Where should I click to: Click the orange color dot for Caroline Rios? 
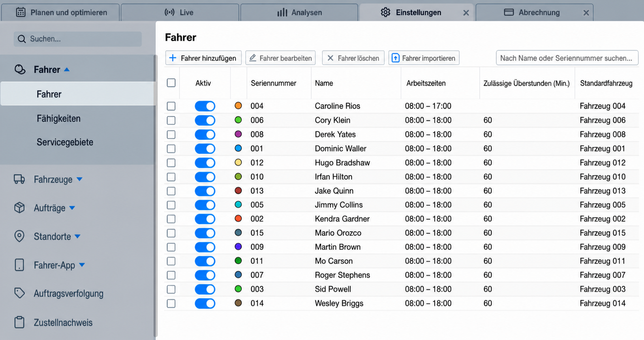tap(238, 106)
